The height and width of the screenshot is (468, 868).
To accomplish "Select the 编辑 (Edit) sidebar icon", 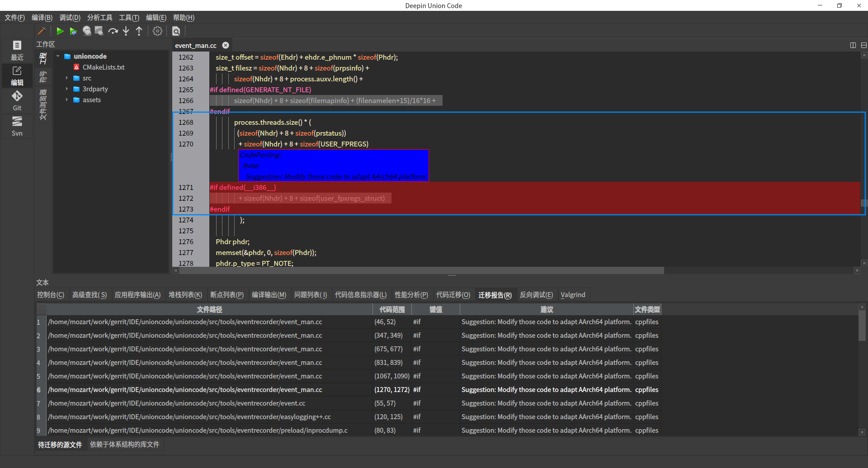I will click(x=17, y=76).
